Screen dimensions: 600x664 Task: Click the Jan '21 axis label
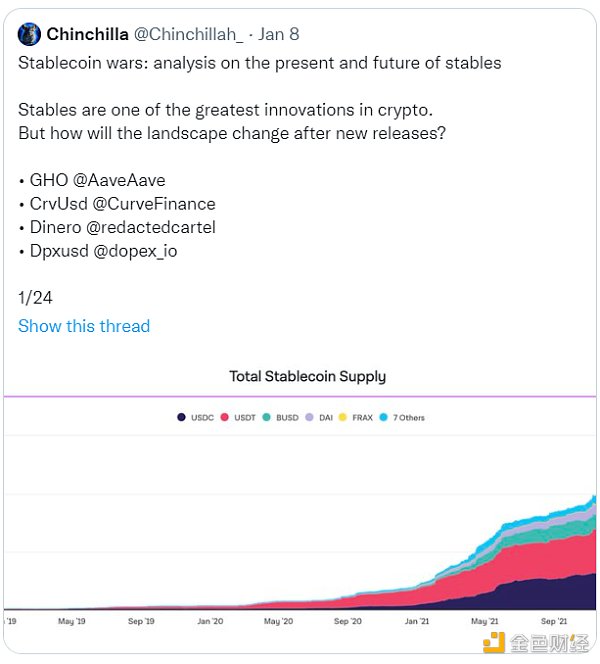pyautogui.click(x=416, y=620)
